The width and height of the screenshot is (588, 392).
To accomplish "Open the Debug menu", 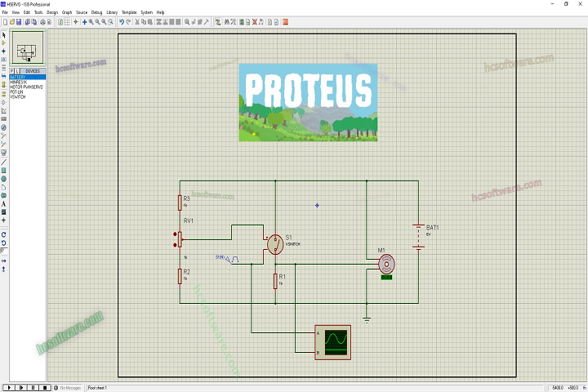I will [x=96, y=12].
